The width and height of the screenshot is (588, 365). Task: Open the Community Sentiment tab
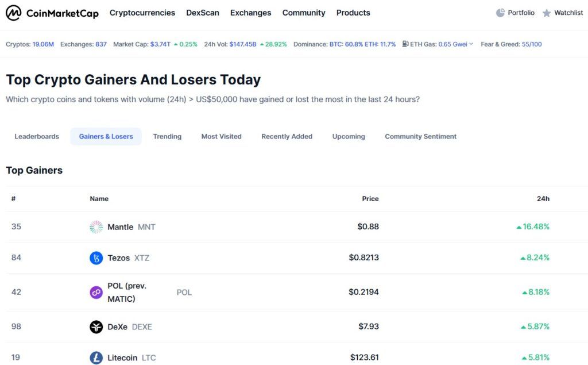coord(420,137)
